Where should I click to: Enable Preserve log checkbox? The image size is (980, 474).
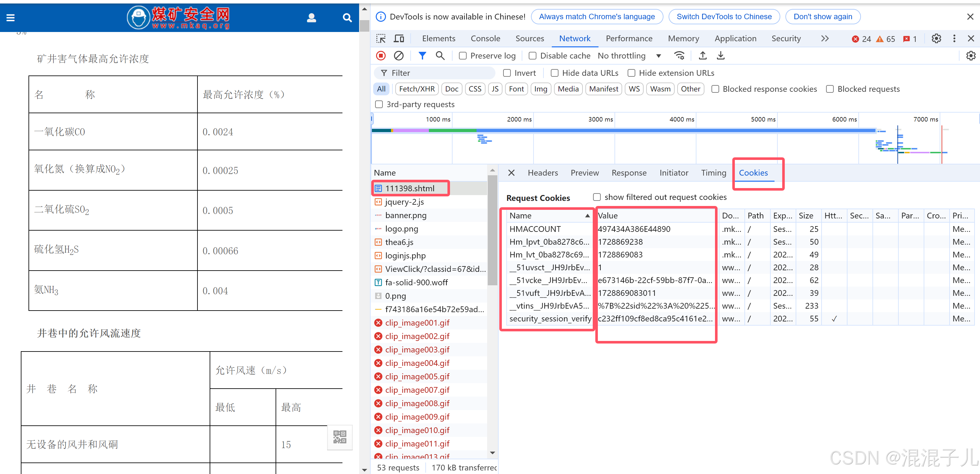coord(462,56)
